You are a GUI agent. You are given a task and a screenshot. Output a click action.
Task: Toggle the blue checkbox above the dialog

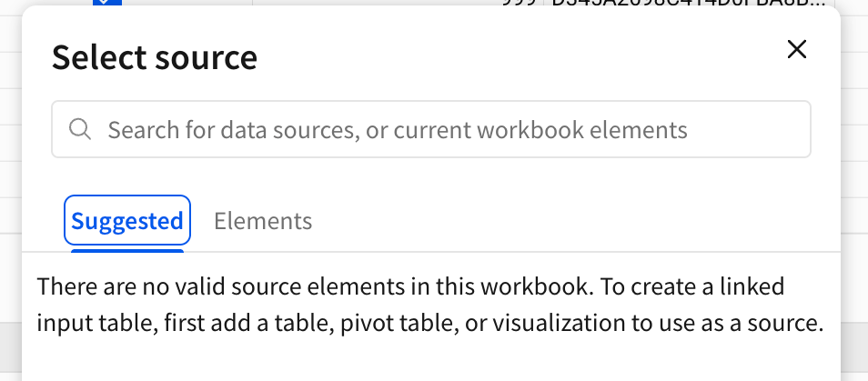click(x=106, y=3)
